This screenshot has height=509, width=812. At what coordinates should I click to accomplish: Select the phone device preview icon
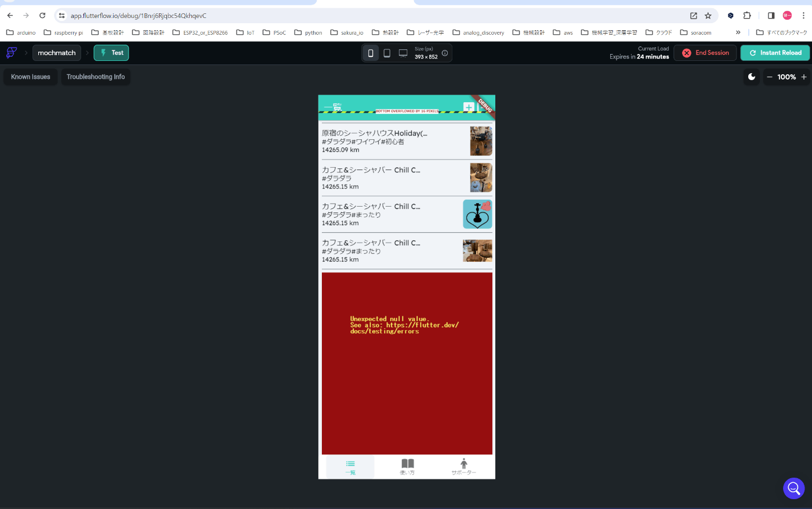371,53
